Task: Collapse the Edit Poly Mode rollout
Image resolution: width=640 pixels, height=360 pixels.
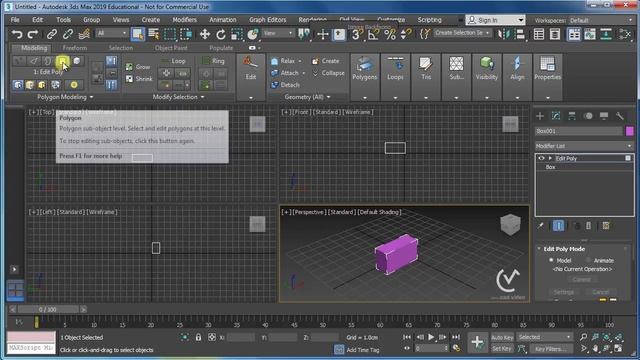Action: pos(539,249)
